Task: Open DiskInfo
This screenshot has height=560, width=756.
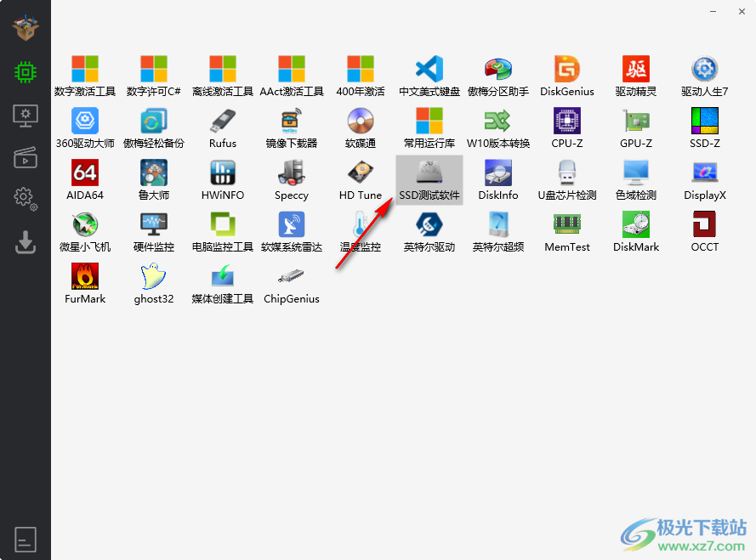Action: [x=498, y=180]
